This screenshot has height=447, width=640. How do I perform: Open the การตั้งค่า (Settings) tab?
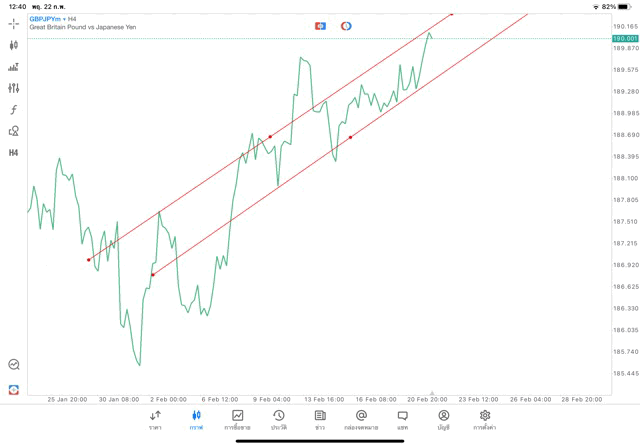485,419
